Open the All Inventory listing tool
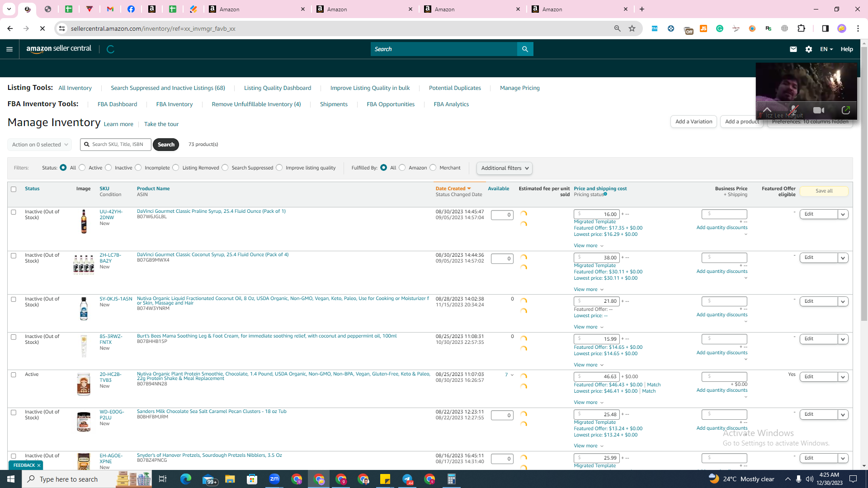Screen dimensions: 868x488 [75, 88]
